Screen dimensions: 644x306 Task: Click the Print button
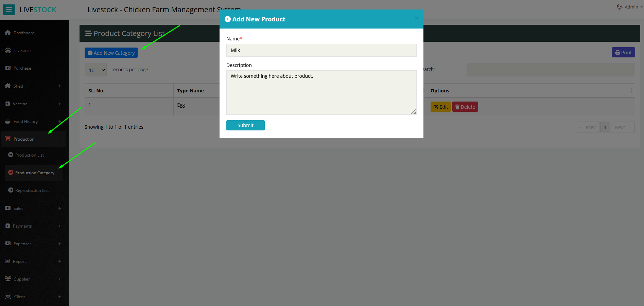click(x=623, y=52)
